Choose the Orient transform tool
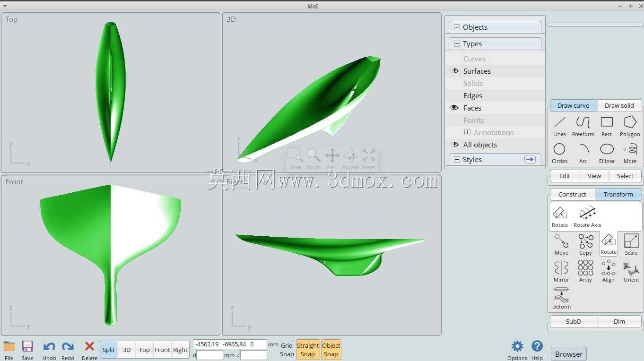Screen dimensions: 644x361 point(631,272)
